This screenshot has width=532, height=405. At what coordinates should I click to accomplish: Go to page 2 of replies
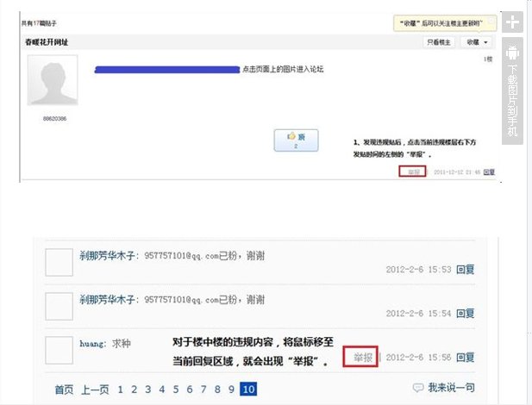(x=134, y=389)
